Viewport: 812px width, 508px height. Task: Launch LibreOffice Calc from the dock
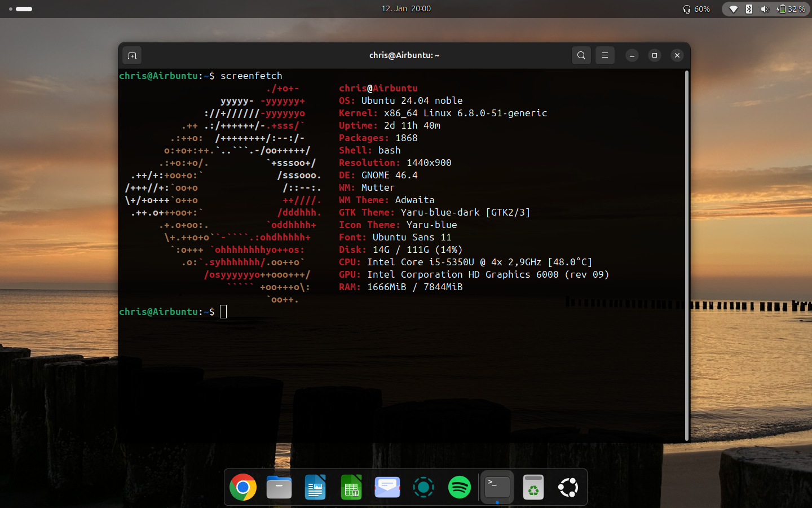coord(351,487)
